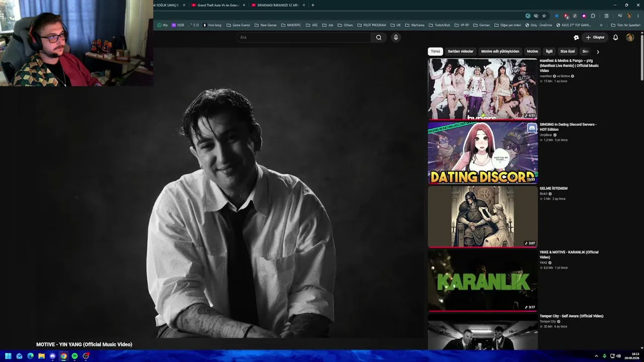Open the YouTube account avatar menu
The image size is (644, 362).
pos(630,37)
